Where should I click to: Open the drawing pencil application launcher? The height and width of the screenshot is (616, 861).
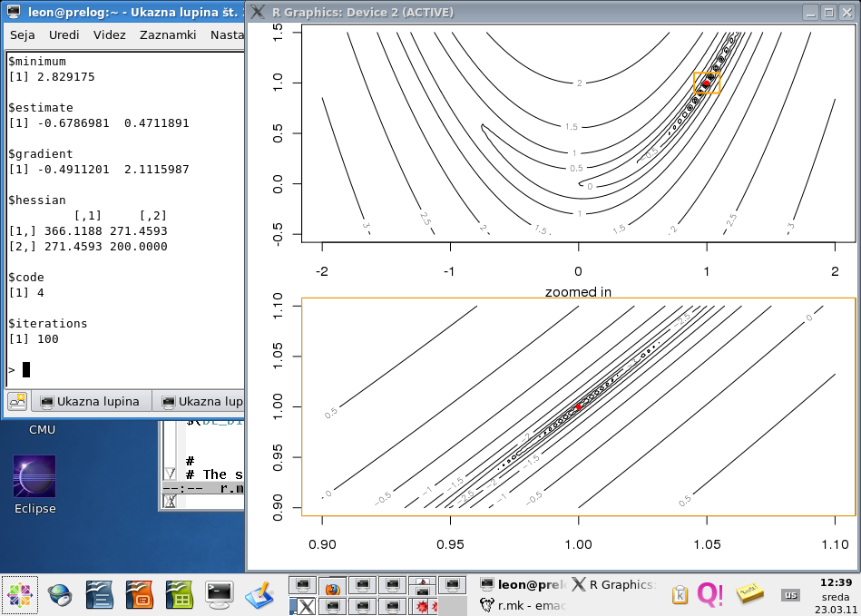click(259, 595)
